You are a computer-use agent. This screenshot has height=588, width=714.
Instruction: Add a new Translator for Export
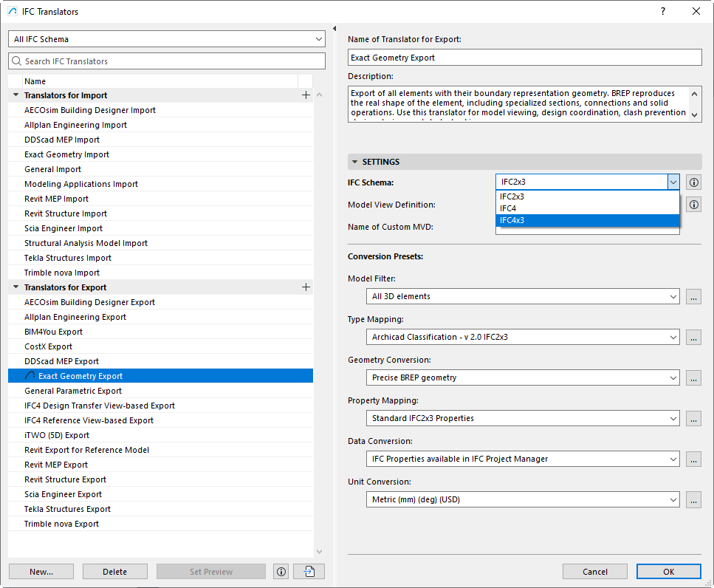[306, 287]
